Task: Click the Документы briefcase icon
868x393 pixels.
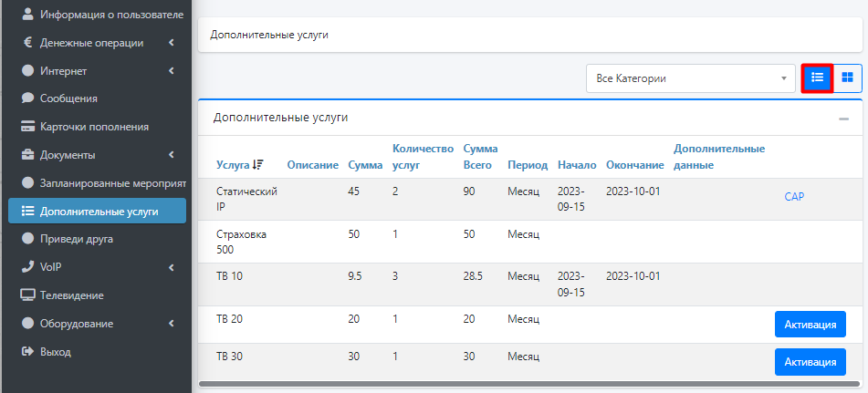Action: [x=27, y=155]
